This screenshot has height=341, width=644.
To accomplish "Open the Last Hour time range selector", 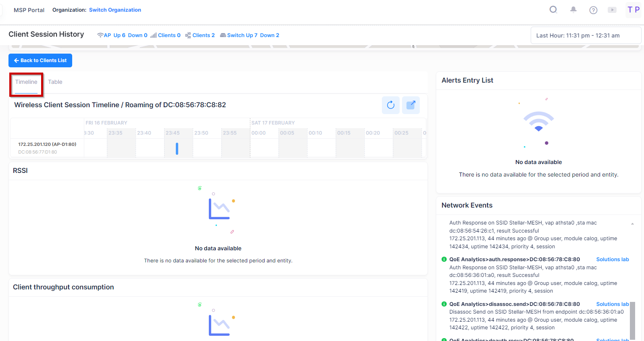I will click(586, 35).
